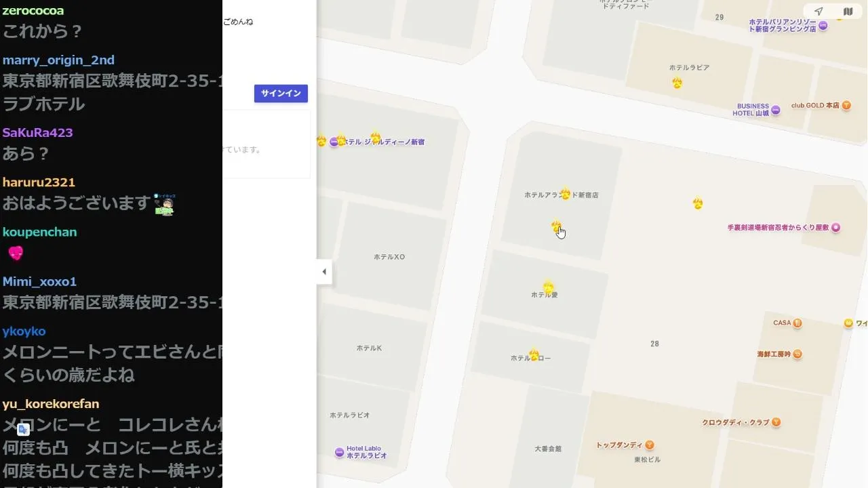The height and width of the screenshot is (488, 868).
Task: Open club GOLD 本店 label
Action: pyautogui.click(x=815, y=106)
